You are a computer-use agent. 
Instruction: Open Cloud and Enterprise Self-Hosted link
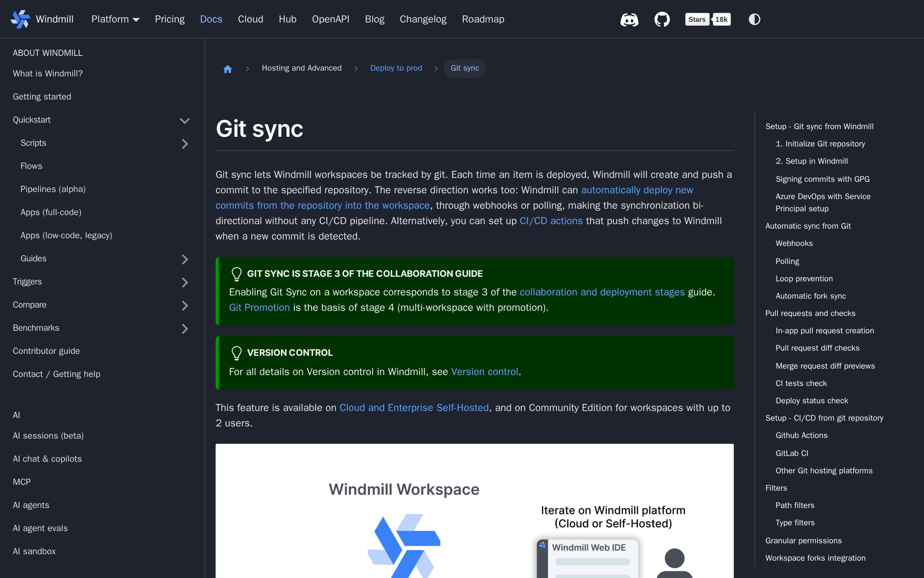coord(414,407)
